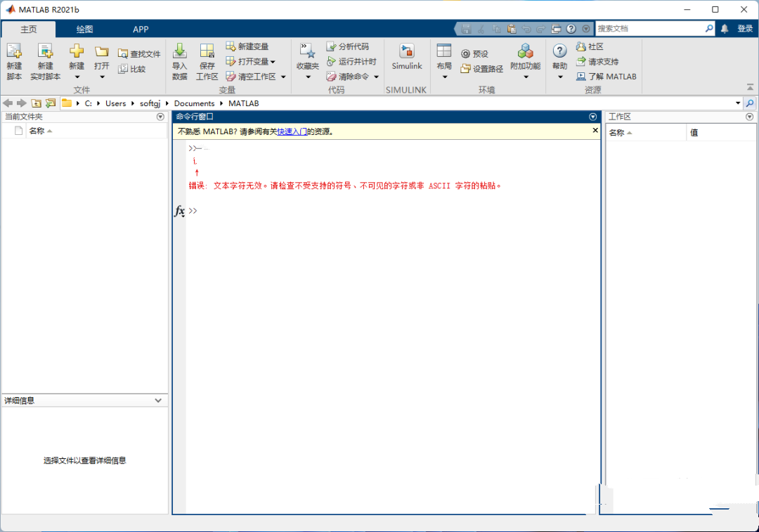Visit the 社区 community
The width and height of the screenshot is (759, 532).
click(x=590, y=46)
